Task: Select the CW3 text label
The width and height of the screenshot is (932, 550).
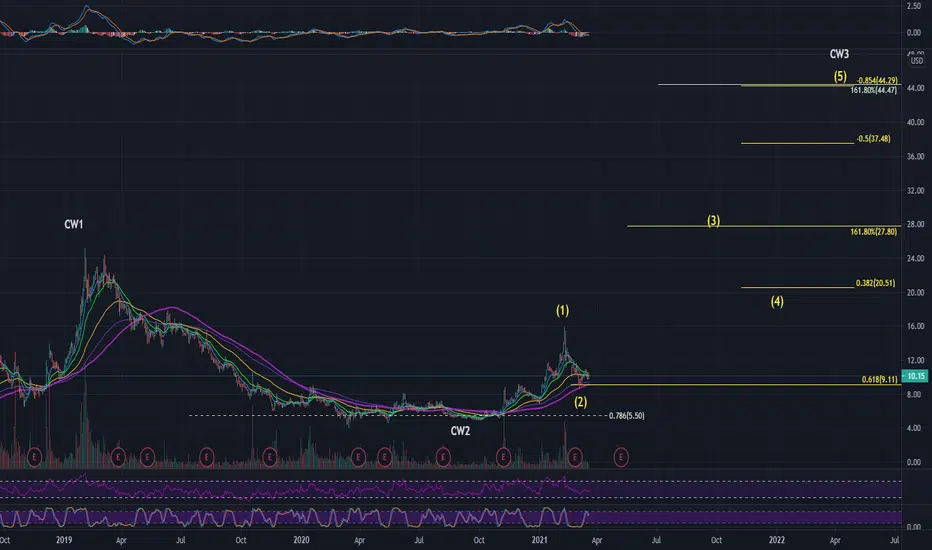Action: coord(839,54)
